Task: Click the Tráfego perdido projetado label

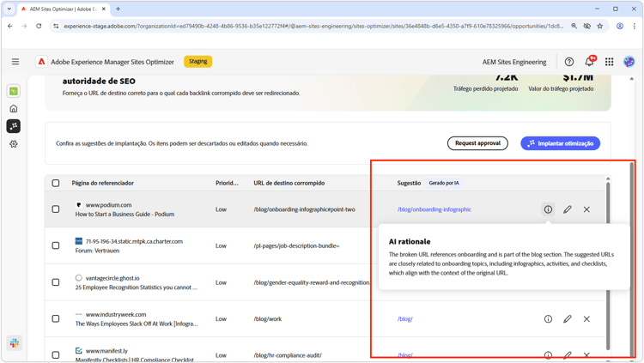Action: point(485,88)
